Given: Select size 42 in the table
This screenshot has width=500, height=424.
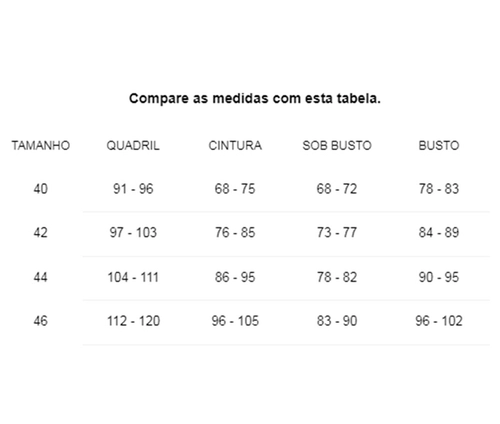Looking at the screenshot, I should [x=41, y=232].
